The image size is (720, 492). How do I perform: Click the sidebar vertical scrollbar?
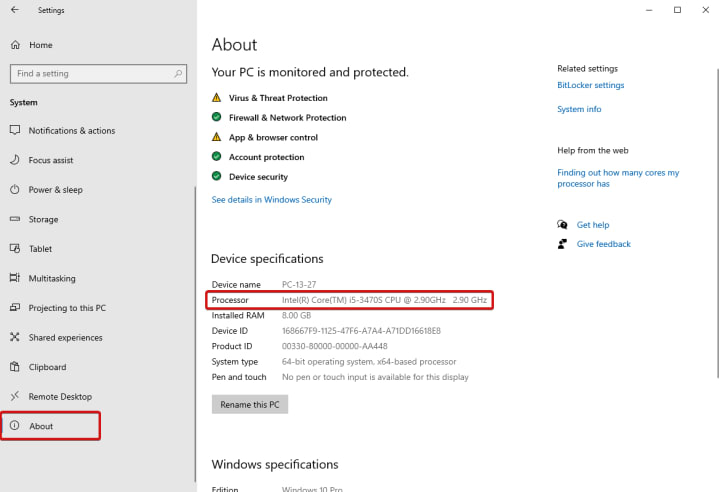[195, 333]
